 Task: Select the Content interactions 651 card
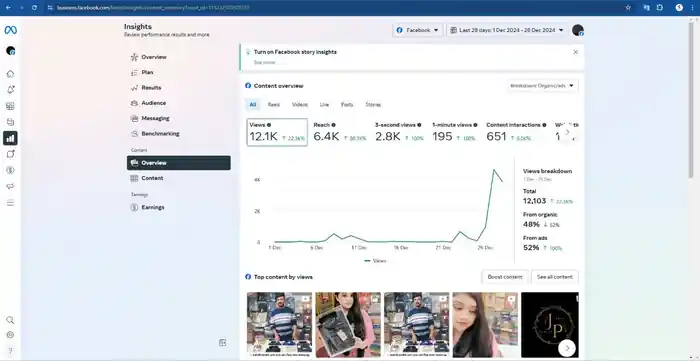[516, 132]
